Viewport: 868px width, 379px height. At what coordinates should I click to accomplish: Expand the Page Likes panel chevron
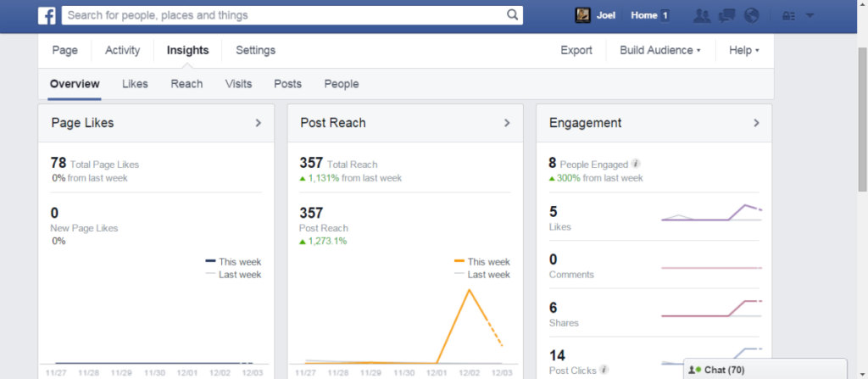point(259,123)
